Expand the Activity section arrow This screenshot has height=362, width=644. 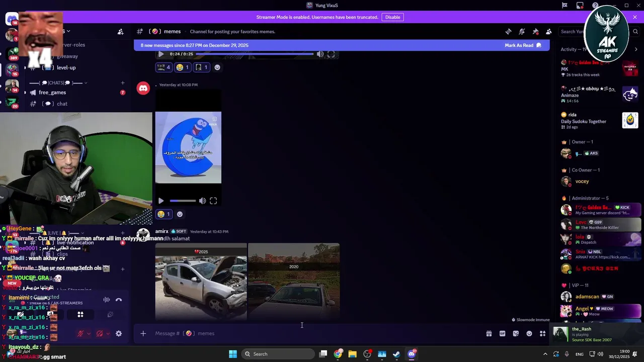[636, 49]
